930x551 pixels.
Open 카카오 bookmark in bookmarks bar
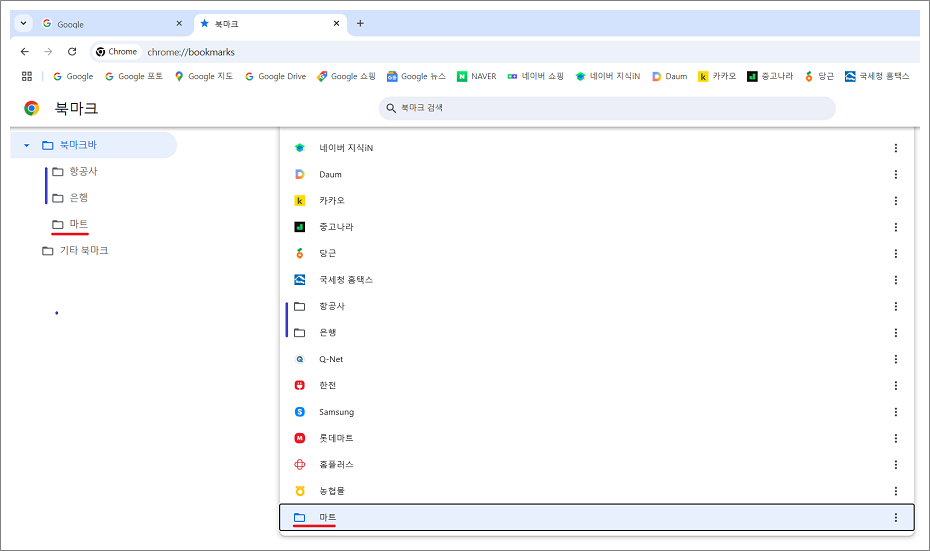tap(717, 76)
